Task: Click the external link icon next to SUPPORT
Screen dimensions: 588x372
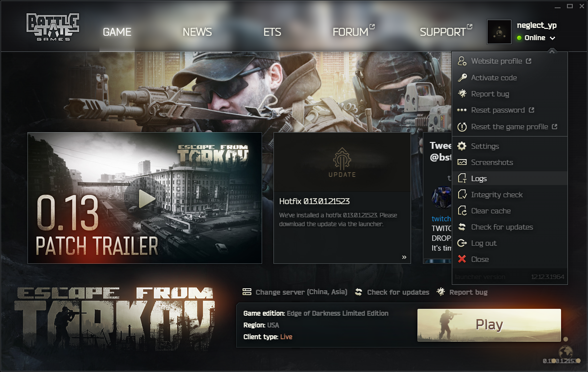Action: 470,27
